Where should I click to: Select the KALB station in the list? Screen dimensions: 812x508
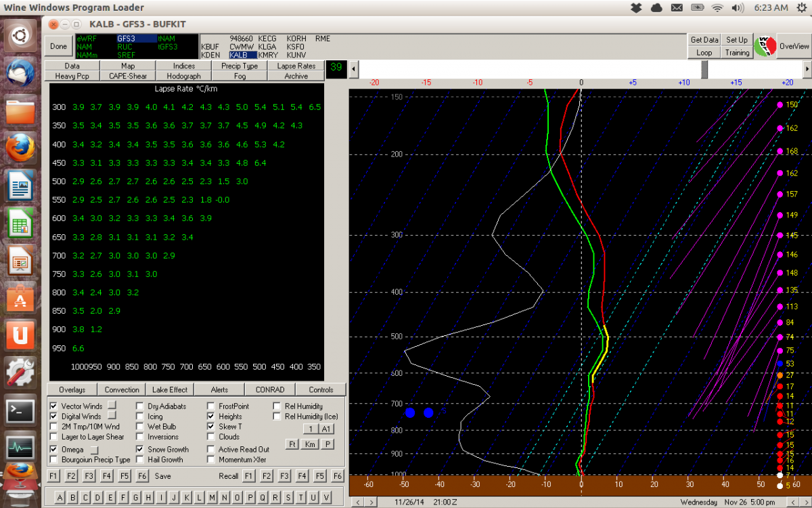coord(243,55)
